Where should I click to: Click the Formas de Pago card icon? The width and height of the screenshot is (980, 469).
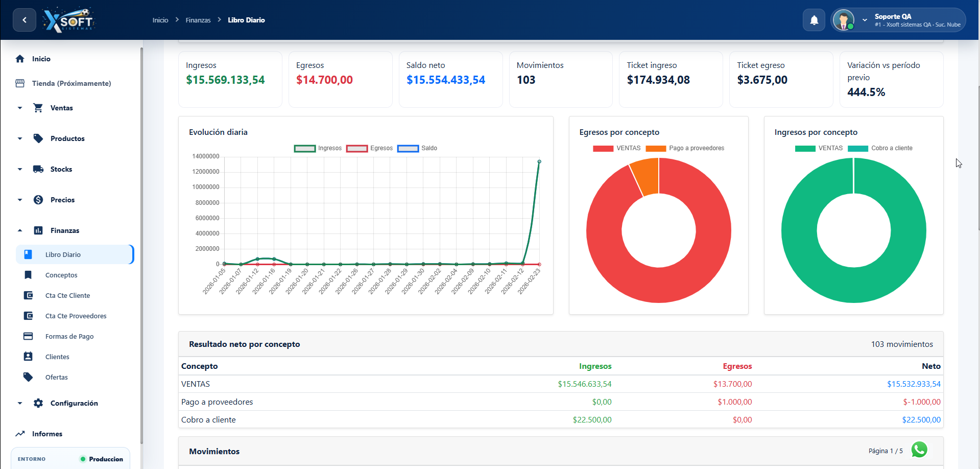click(28, 336)
